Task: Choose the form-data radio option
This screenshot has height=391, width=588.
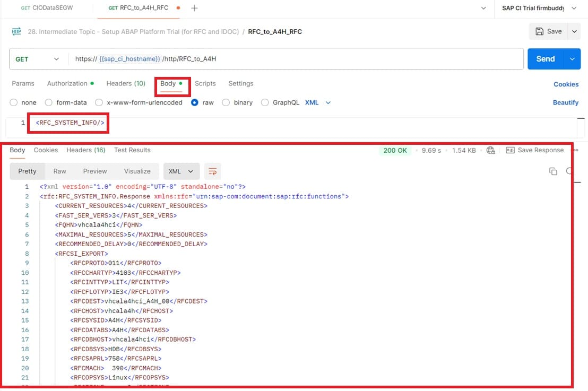Action: pos(49,102)
